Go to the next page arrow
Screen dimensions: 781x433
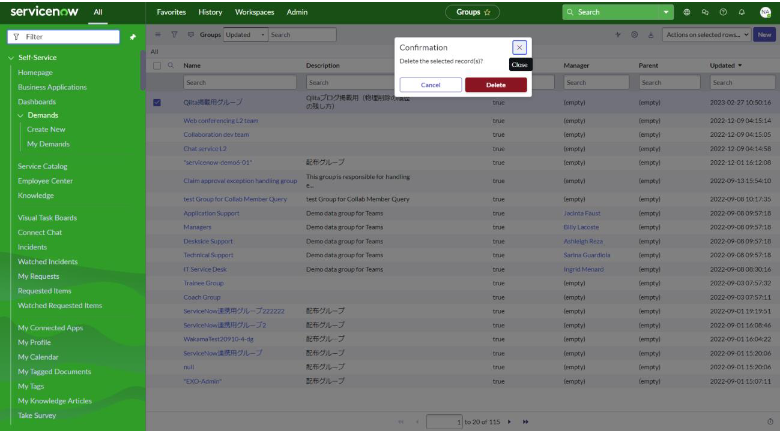[509, 422]
